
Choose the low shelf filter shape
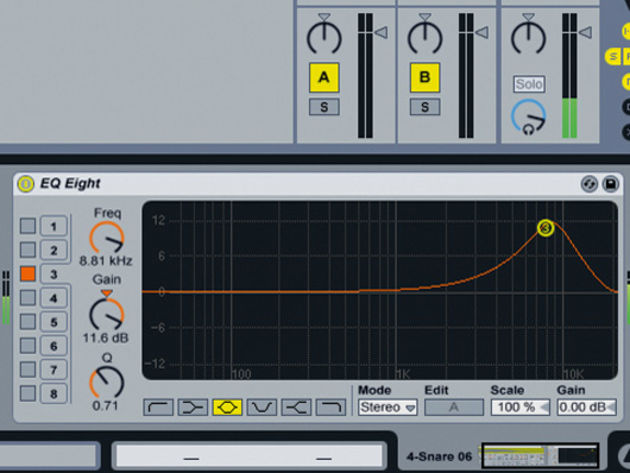pyautogui.click(x=193, y=407)
